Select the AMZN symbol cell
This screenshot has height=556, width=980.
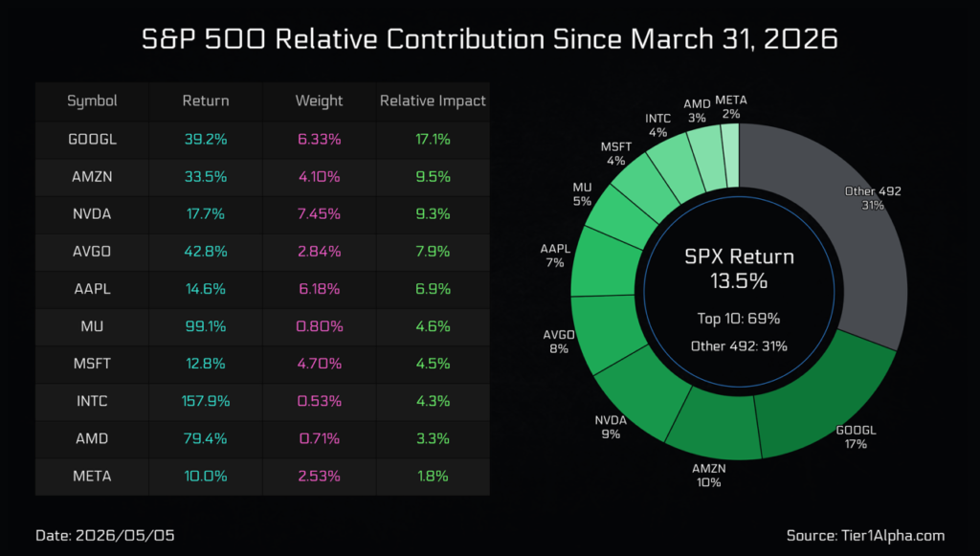click(92, 177)
